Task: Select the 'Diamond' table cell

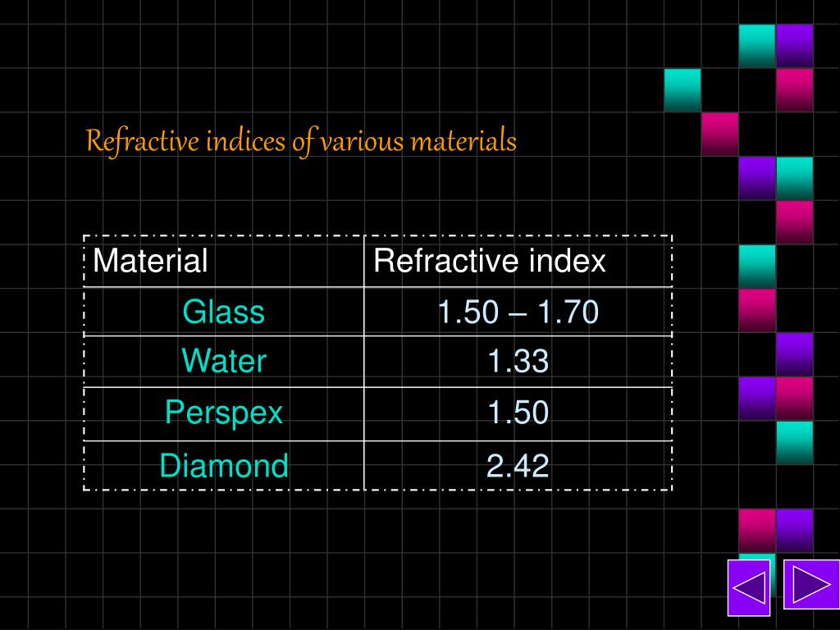Action: click(x=224, y=466)
